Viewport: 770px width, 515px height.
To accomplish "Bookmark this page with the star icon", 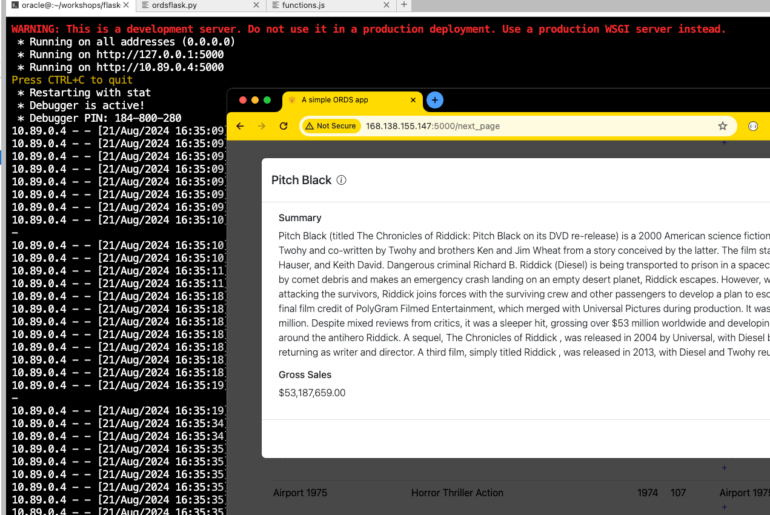I will click(x=722, y=126).
